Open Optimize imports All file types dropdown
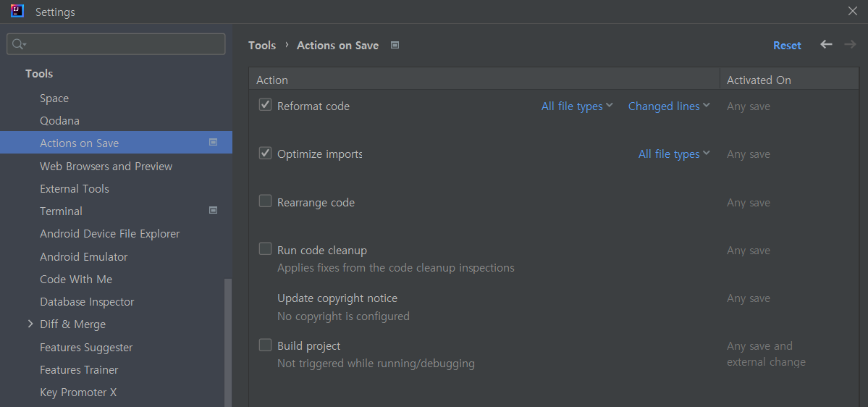The image size is (868, 407). click(x=674, y=154)
